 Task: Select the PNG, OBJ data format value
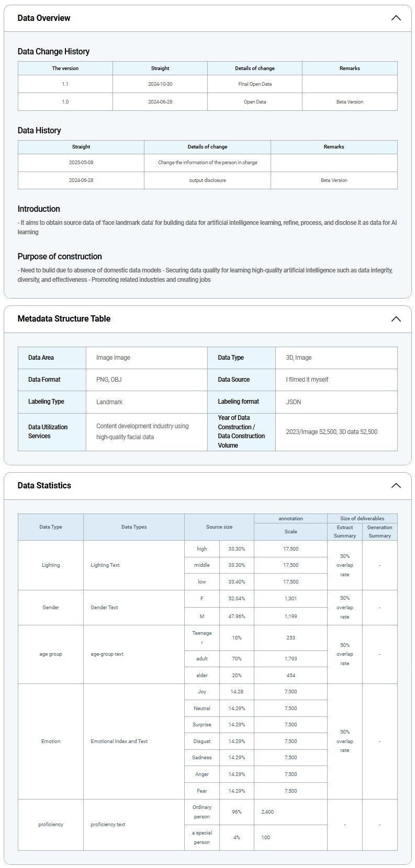tap(109, 380)
